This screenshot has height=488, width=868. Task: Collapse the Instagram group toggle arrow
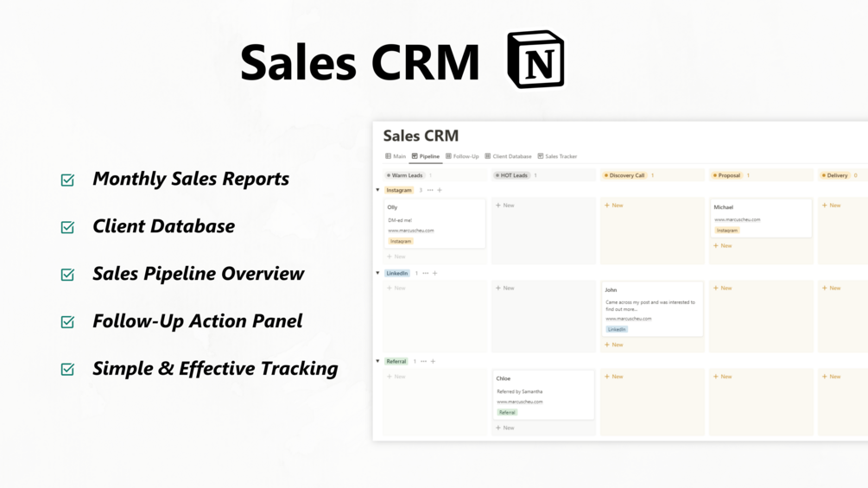[377, 190]
